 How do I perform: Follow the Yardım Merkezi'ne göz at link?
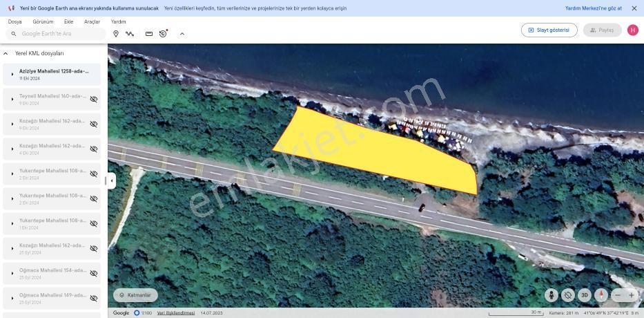tap(594, 8)
